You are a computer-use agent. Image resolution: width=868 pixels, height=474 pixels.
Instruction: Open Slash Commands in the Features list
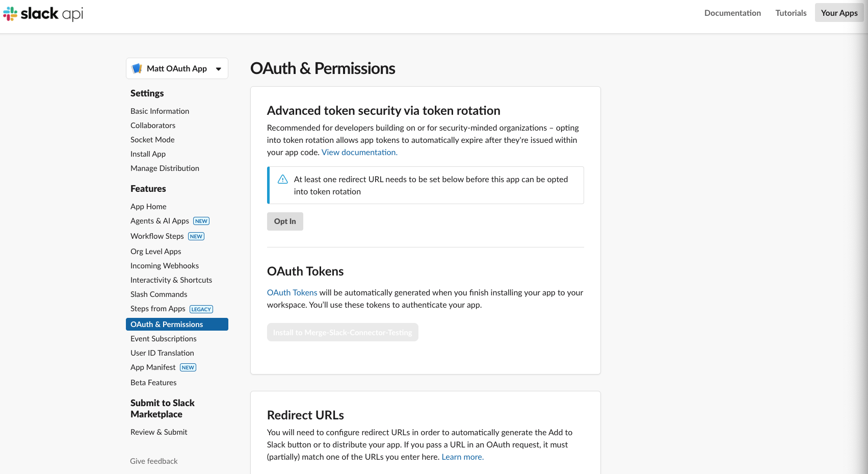[x=159, y=294]
